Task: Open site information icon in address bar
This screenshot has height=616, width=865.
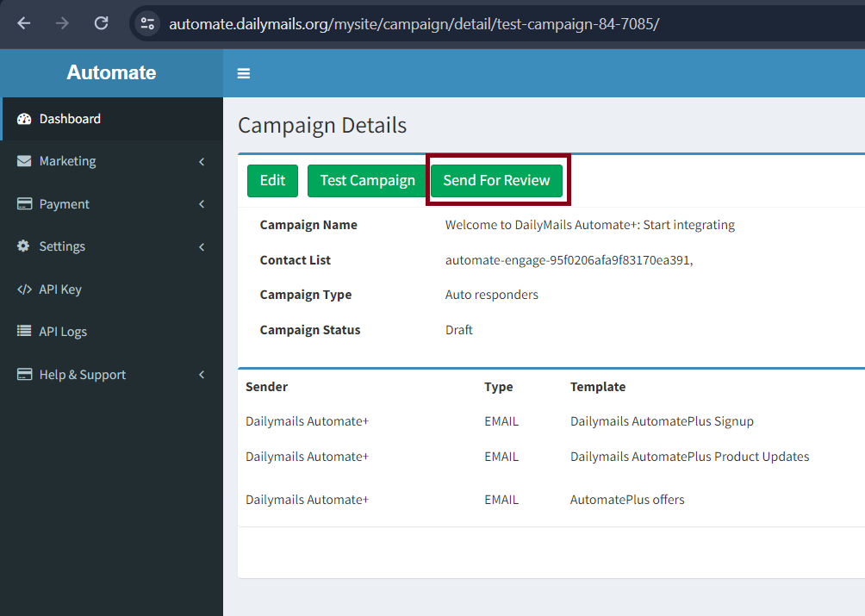Action: click(147, 23)
